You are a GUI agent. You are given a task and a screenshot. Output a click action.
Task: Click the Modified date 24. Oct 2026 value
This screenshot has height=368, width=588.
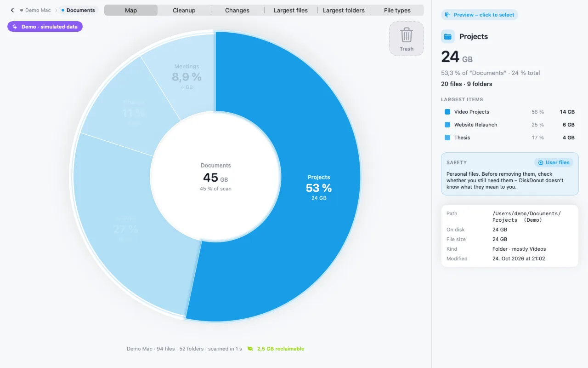pos(519,259)
